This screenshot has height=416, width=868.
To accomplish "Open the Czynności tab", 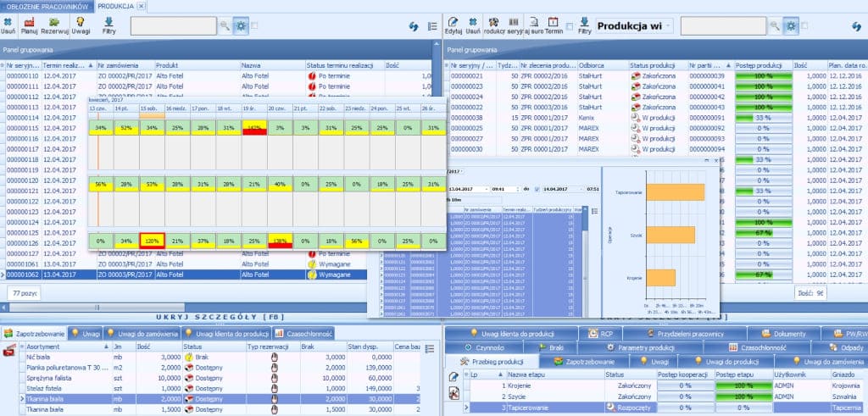I will point(484,347).
